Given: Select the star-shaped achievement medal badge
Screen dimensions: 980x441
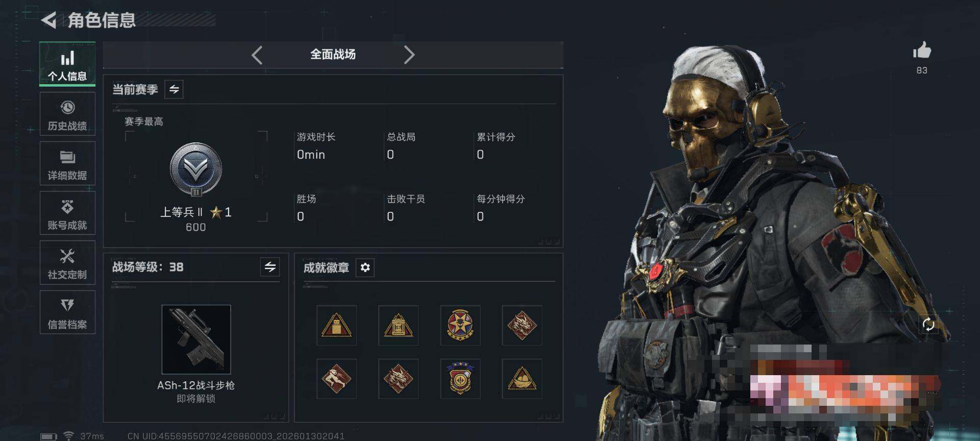Looking at the screenshot, I should pos(460,325).
